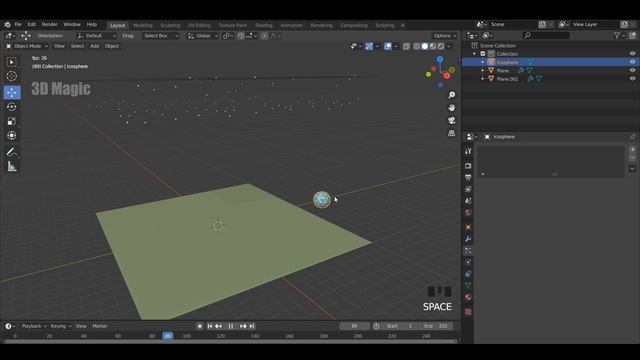Open the Particle properties tab
This screenshot has width=640, height=360.
coord(468,251)
